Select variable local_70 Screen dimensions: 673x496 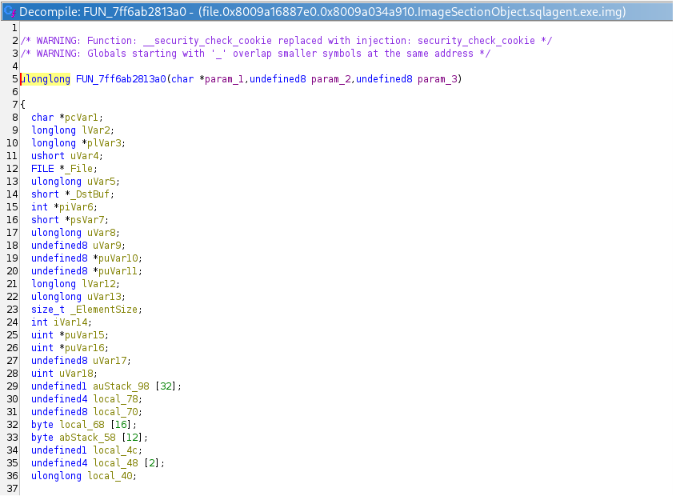115,412
